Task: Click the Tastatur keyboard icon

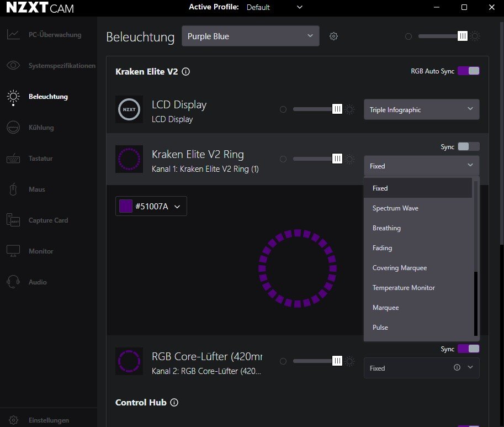Action: (x=13, y=158)
